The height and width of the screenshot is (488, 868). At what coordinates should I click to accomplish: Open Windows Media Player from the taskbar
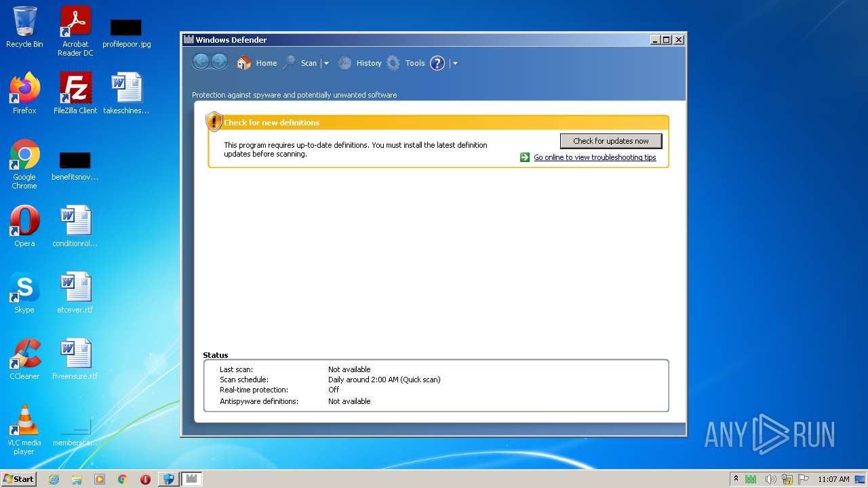coord(100,479)
